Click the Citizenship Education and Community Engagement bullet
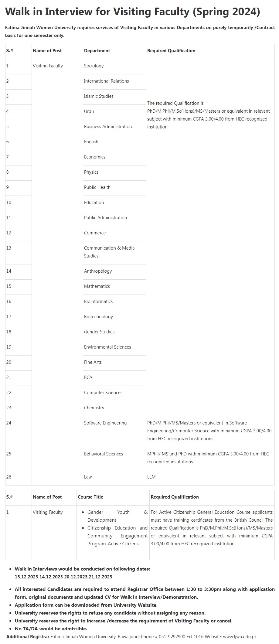This screenshot has height=644, width=279. 117,536
